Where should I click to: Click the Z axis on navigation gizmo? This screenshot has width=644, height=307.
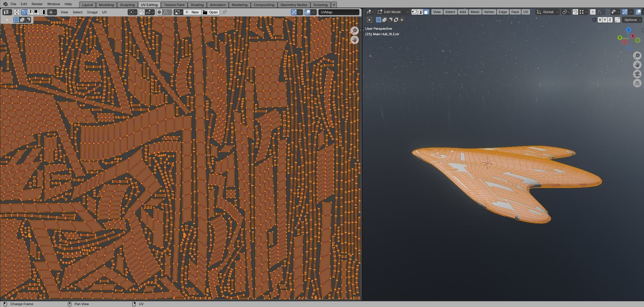(628, 30)
